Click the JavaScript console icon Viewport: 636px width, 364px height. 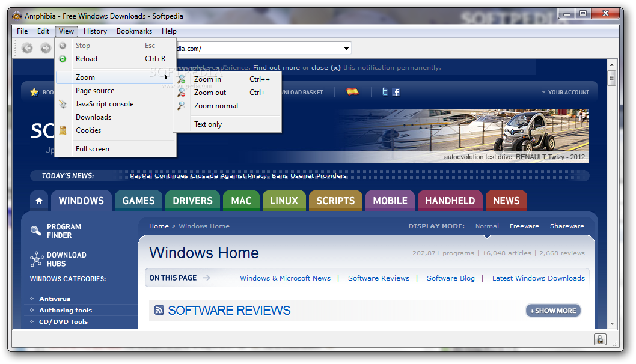click(63, 104)
